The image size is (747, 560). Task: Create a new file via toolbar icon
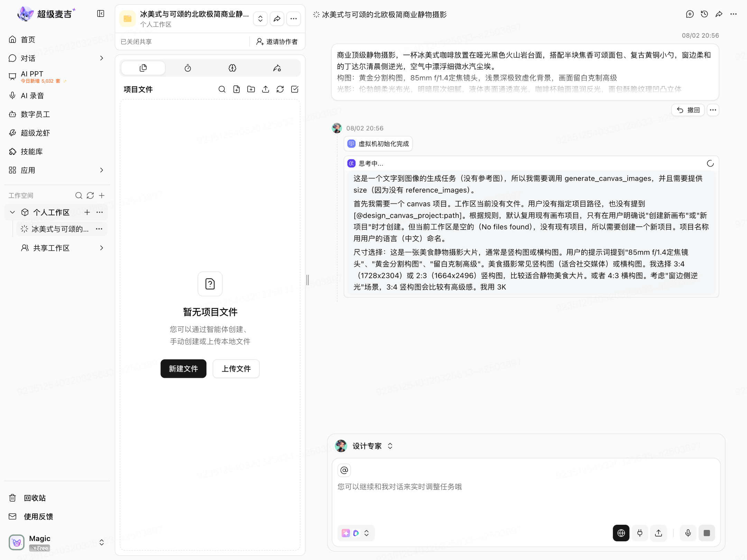(x=237, y=90)
